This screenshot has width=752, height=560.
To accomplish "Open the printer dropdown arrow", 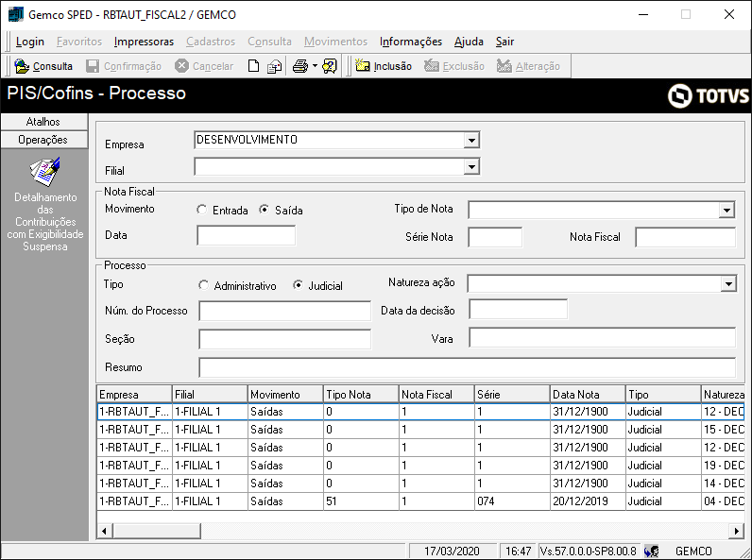I will [315, 66].
